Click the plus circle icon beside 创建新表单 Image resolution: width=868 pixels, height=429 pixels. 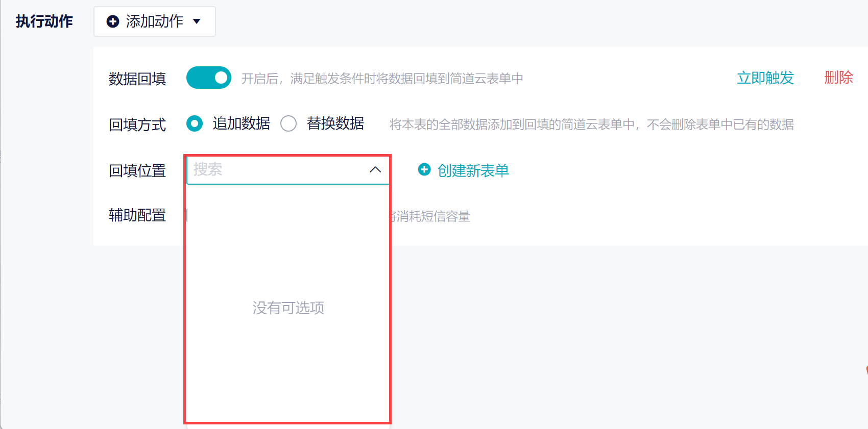424,169
